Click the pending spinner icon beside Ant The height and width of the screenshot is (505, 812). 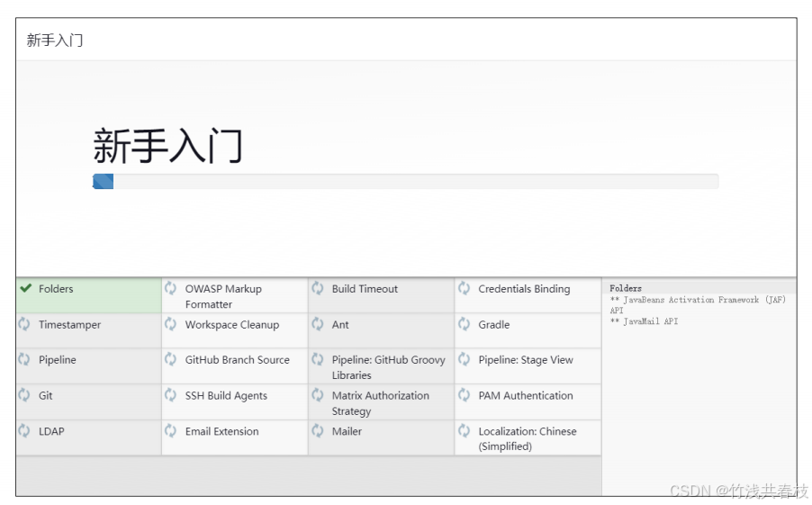318,324
